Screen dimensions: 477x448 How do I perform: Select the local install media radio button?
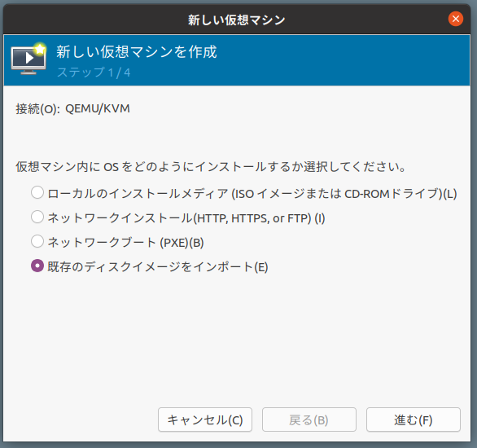tap(37, 193)
